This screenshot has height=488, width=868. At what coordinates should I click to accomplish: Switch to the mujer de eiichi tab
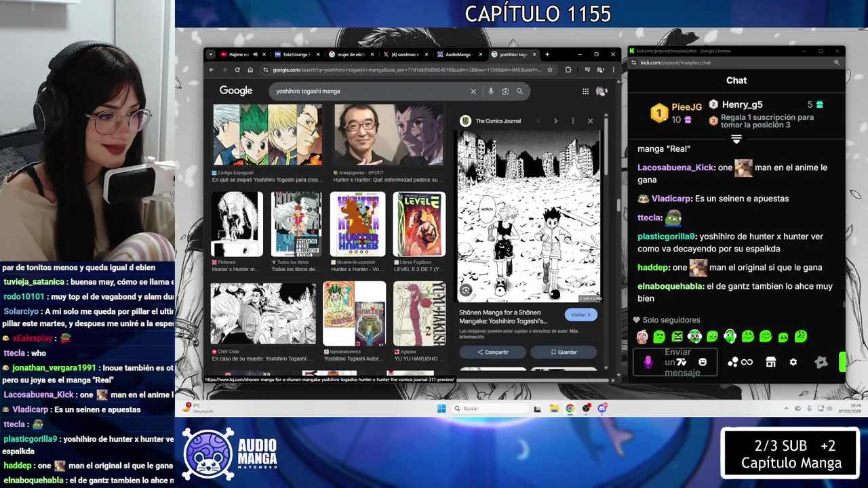tap(351, 54)
